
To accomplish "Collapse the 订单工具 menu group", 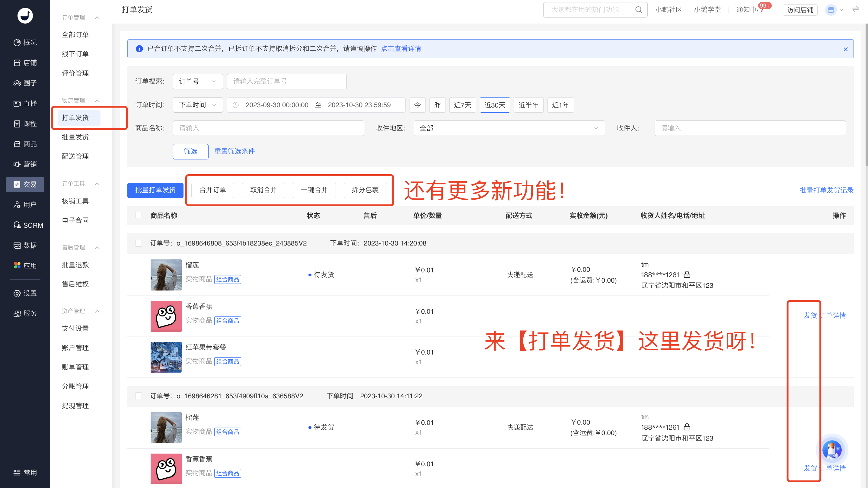I will (97, 184).
